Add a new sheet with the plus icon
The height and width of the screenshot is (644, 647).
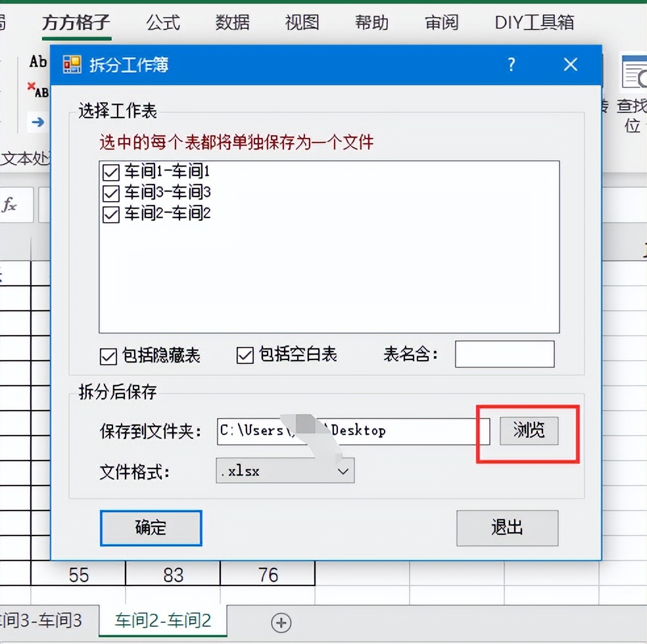[x=281, y=622]
